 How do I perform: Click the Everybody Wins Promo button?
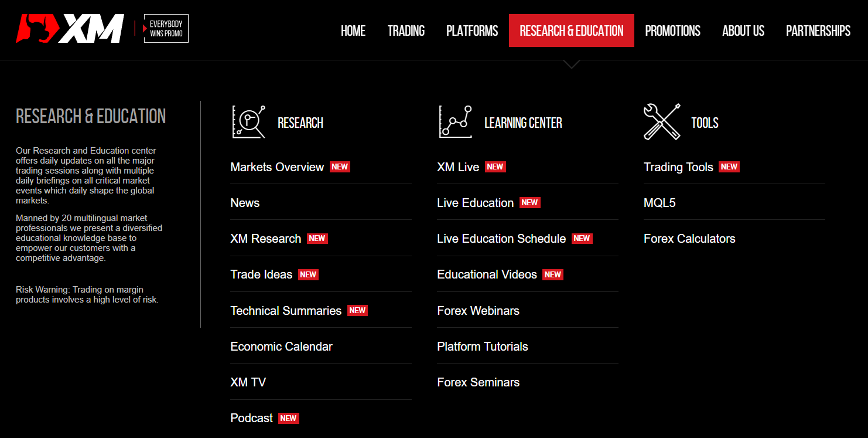pyautogui.click(x=166, y=29)
